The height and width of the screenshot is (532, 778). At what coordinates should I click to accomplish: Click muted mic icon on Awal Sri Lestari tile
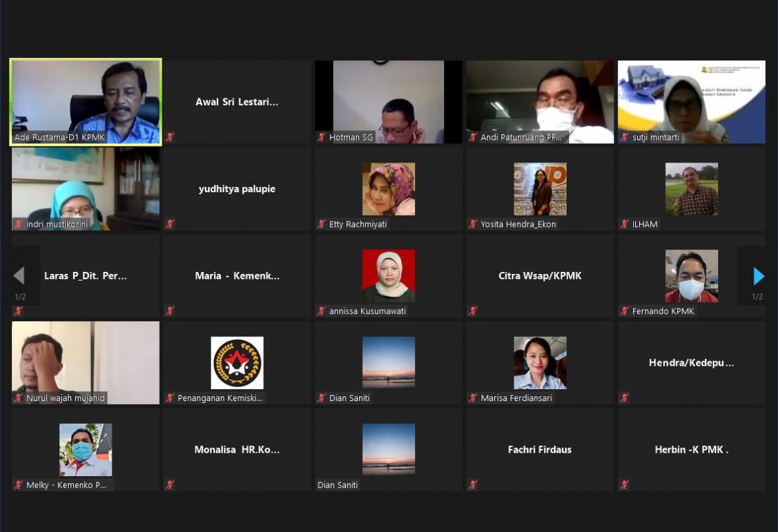tap(170, 138)
